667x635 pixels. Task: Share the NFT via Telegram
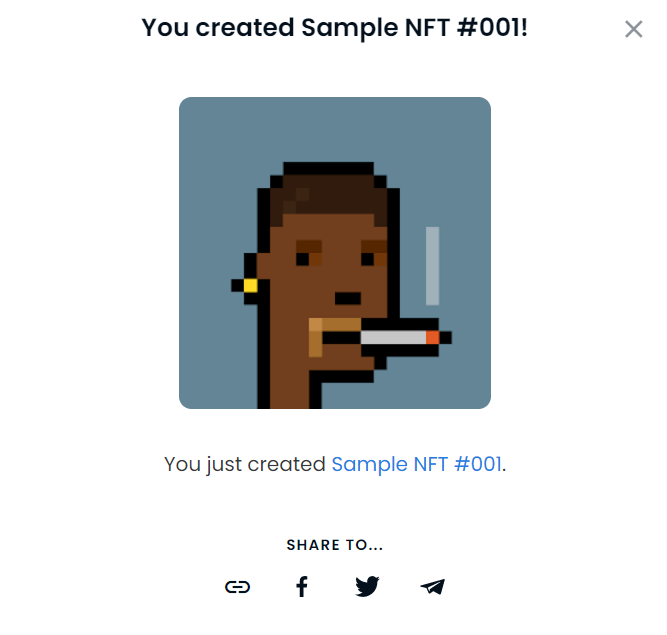click(x=433, y=587)
